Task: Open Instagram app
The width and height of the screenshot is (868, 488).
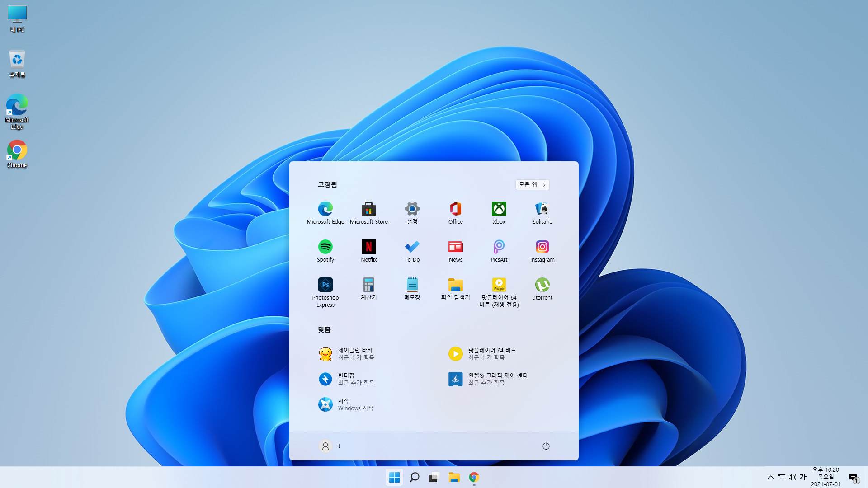Action: pos(542,251)
